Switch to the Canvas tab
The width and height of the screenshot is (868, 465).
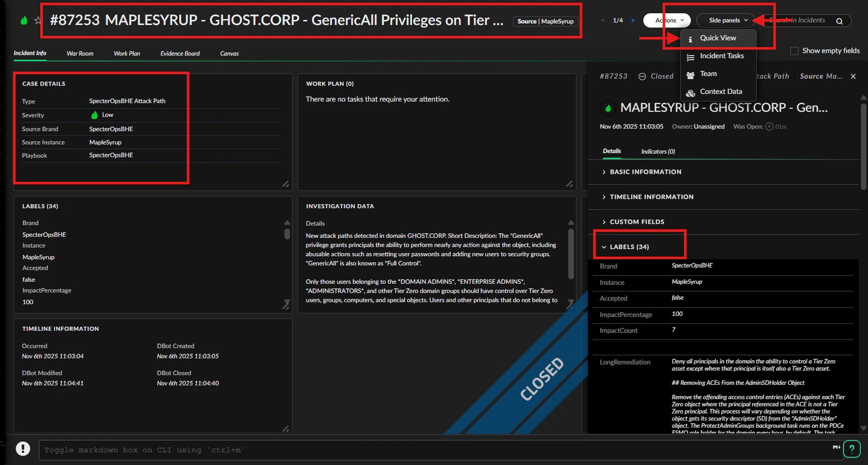[229, 54]
